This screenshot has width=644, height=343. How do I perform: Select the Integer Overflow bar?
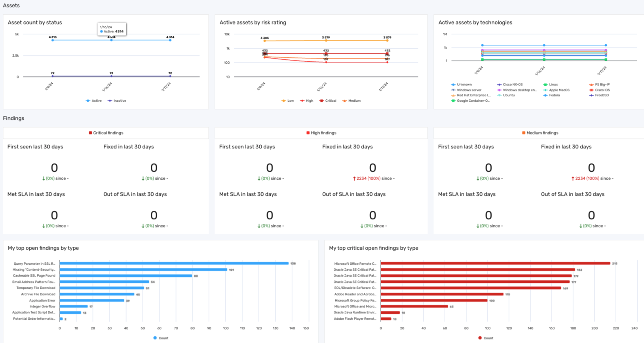pos(74,306)
